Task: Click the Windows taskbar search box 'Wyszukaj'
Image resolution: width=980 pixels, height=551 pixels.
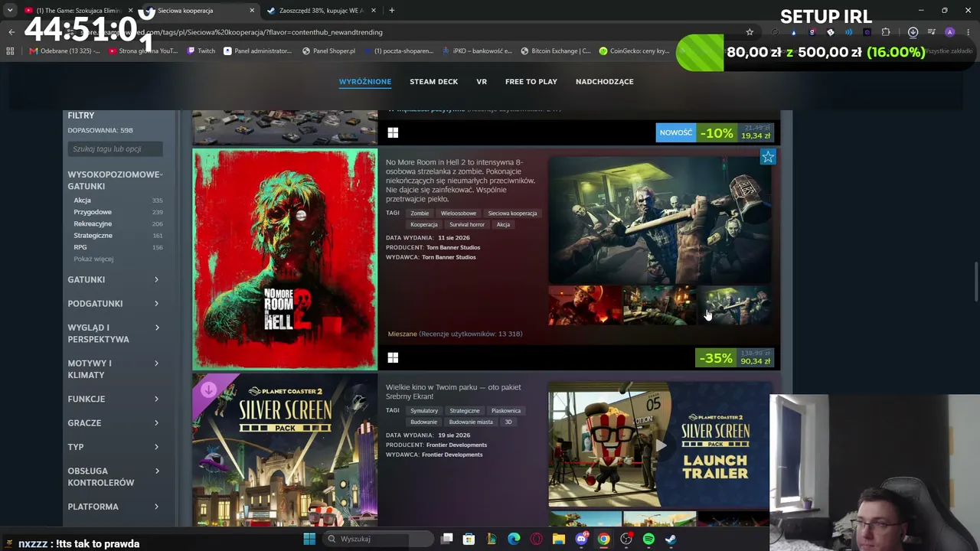Action: click(377, 539)
